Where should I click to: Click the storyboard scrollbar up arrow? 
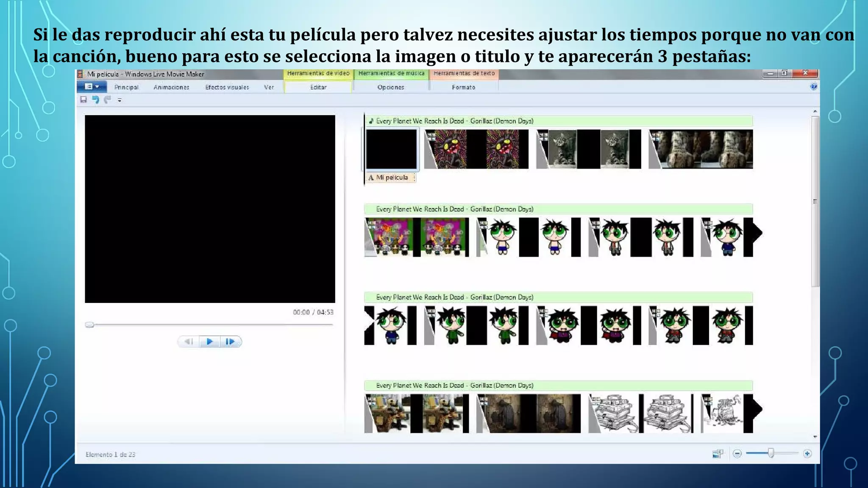coord(815,111)
